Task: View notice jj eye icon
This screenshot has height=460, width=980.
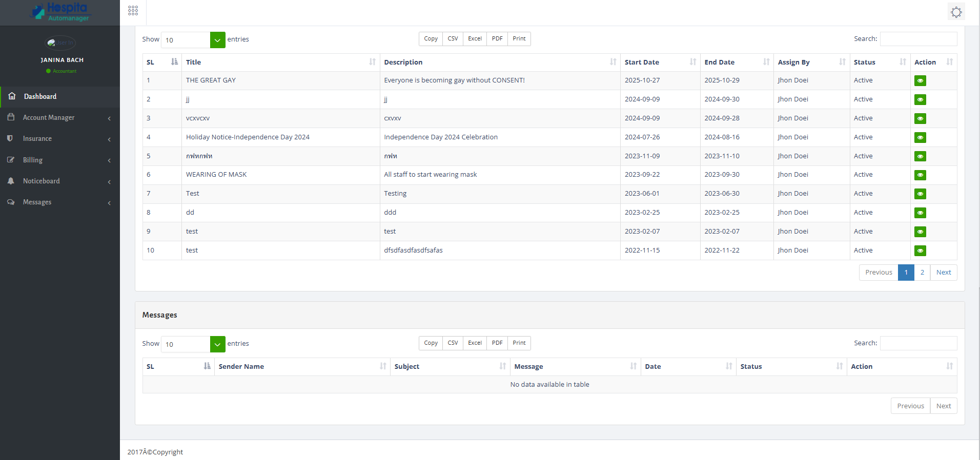Action: pyautogui.click(x=920, y=99)
